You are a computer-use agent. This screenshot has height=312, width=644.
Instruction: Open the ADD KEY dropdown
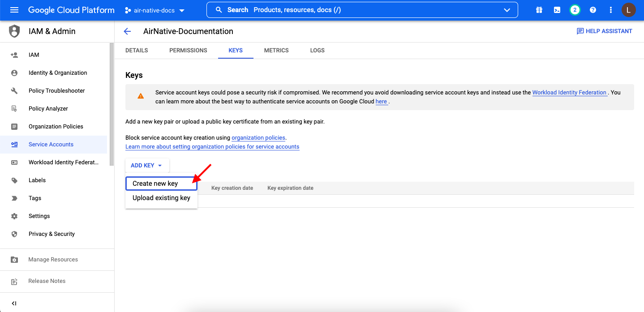tap(146, 166)
